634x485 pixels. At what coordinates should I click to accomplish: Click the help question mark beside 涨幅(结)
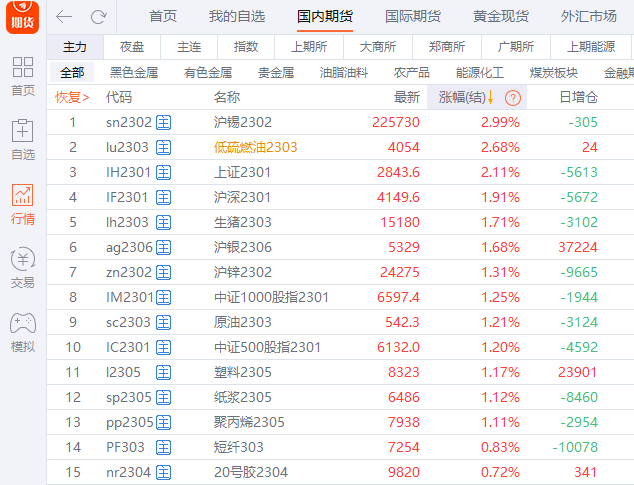pyautogui.click(x=513, y=97)
